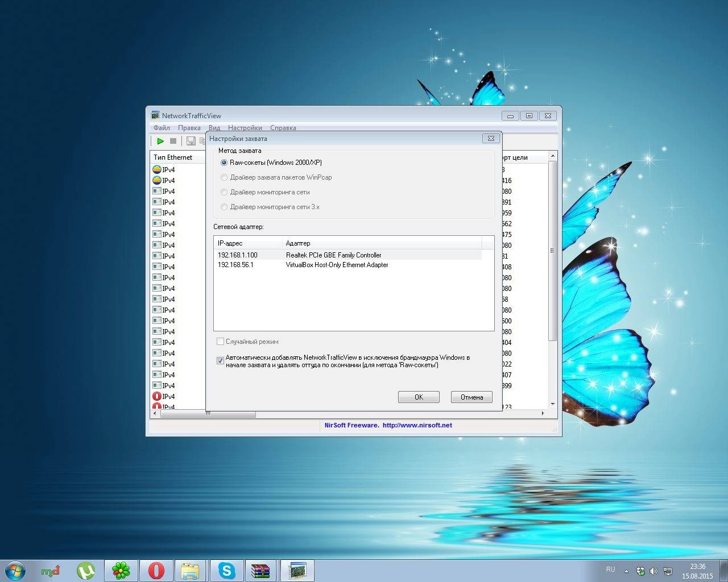Click the Тип Ethernet column header
Viewport: 728px width, 582px height.
click(177, 157)
